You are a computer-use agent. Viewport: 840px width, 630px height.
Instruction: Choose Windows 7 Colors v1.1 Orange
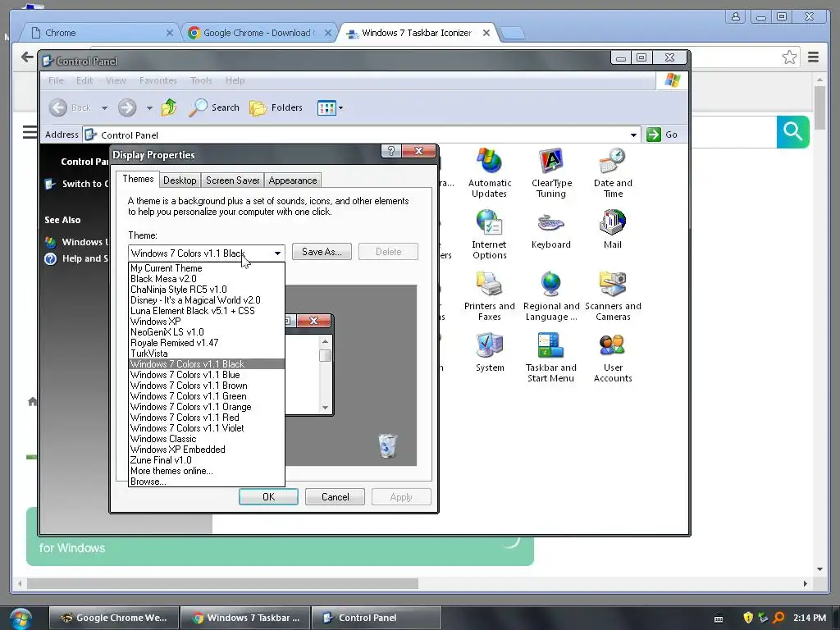[x=207, y=407]
